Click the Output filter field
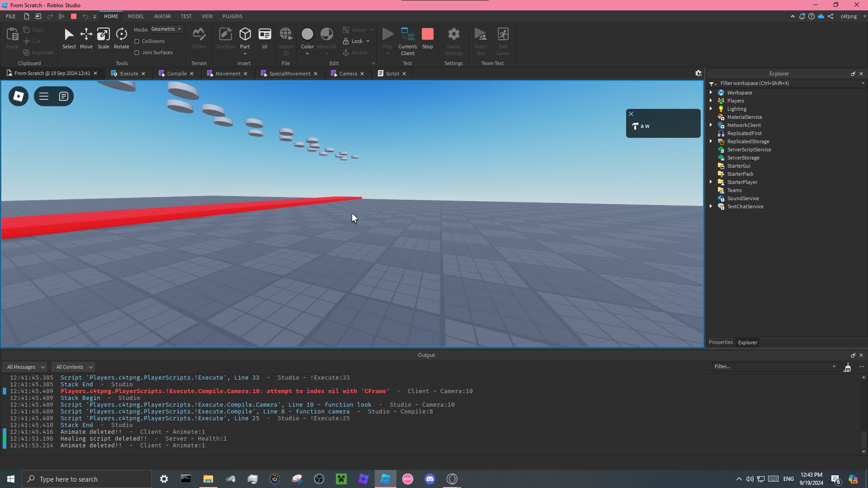 tap(769, 366)
